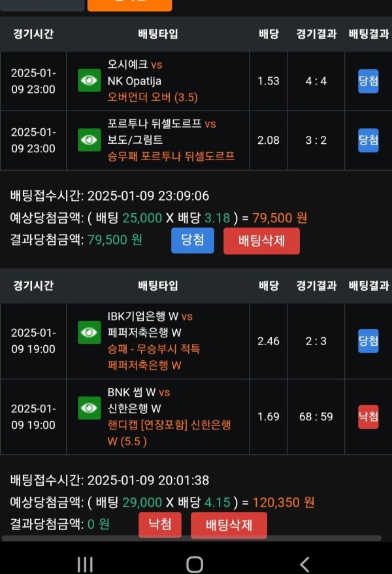
Task: Open Android recent apps navigation button
Action: click(x=85, y=564)
